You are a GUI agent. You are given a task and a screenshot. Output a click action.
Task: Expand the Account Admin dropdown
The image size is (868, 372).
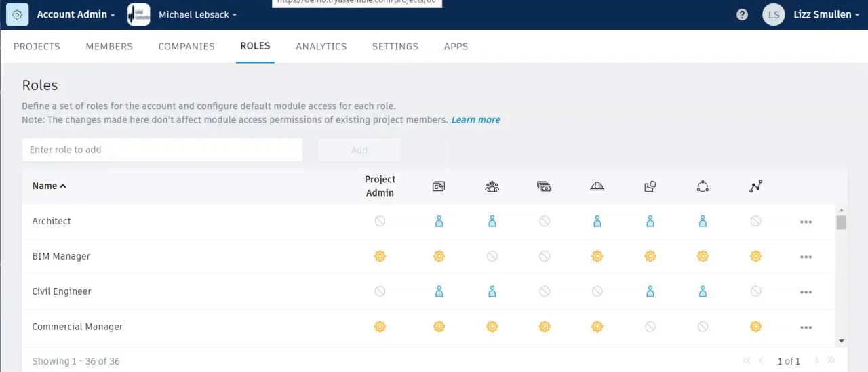[x=76, y=14]
